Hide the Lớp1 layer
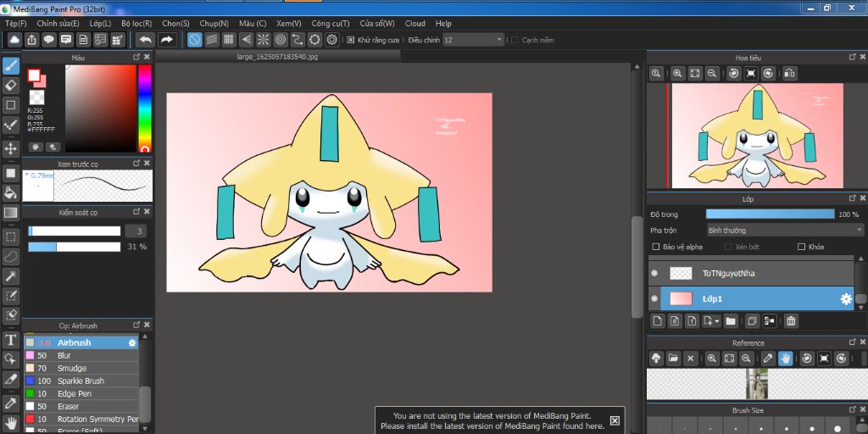The image size is (868, 434). [x=654, y=299]
